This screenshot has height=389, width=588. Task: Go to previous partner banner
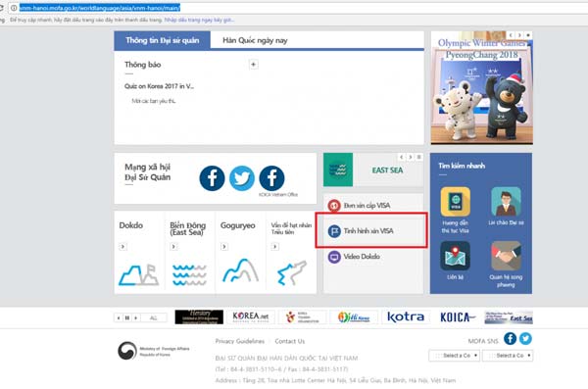[x=119, y=317]
